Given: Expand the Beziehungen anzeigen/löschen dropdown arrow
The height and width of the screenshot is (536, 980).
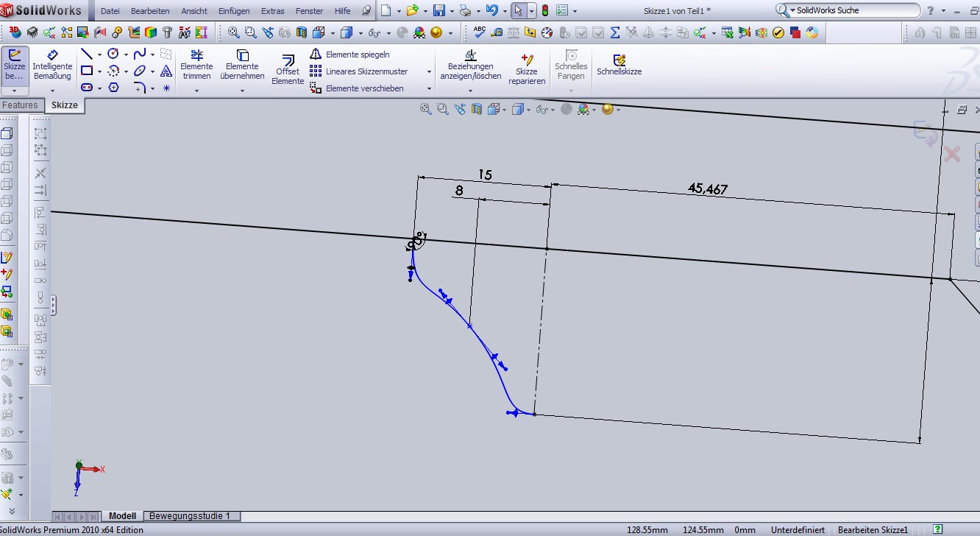Looking at the screenshot, I should [x=470, y=91].
